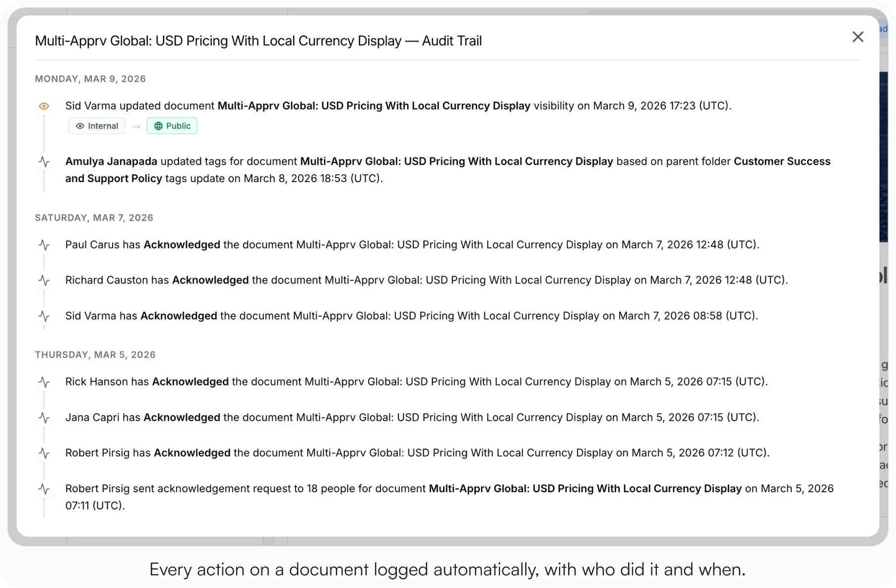Screen dimensions: 896x588
Task: Click the Rick Hanson acknowledged entry text
Action: click(417, 382)
